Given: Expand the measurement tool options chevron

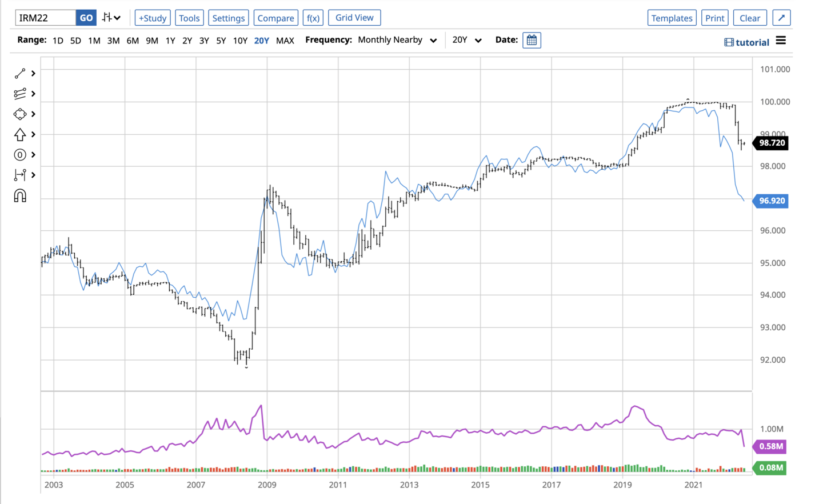Looking at the screenshot, I should click(33, 175).
